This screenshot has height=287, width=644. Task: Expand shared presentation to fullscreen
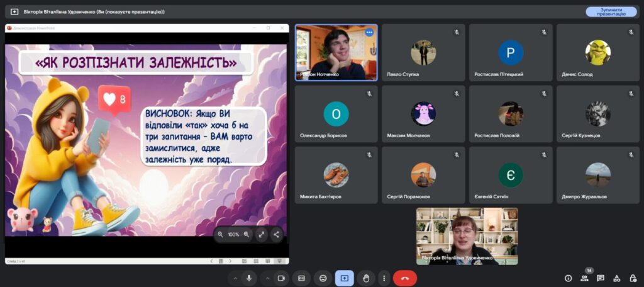262,234
